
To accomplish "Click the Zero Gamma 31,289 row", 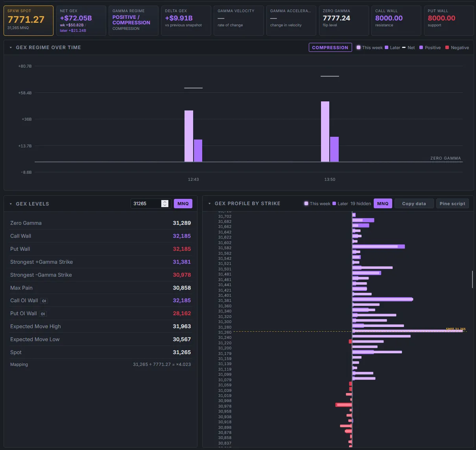I will 101,223.
